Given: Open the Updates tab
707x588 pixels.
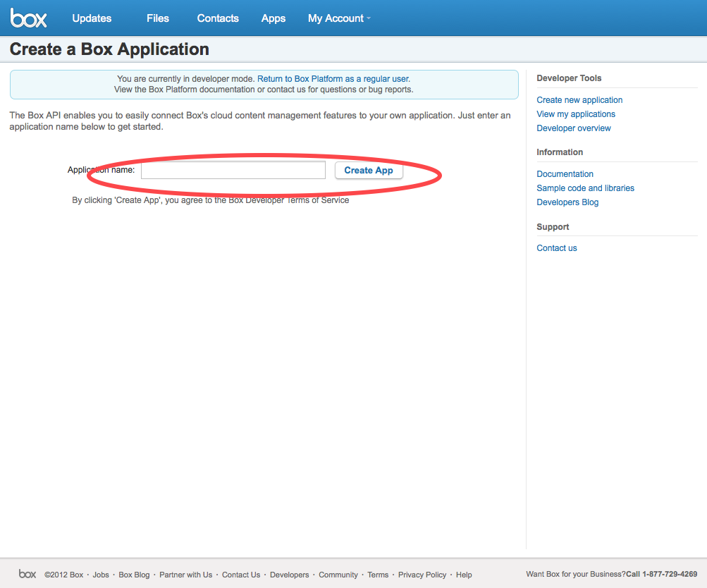Looking at the screenshot, I should 92,18.
